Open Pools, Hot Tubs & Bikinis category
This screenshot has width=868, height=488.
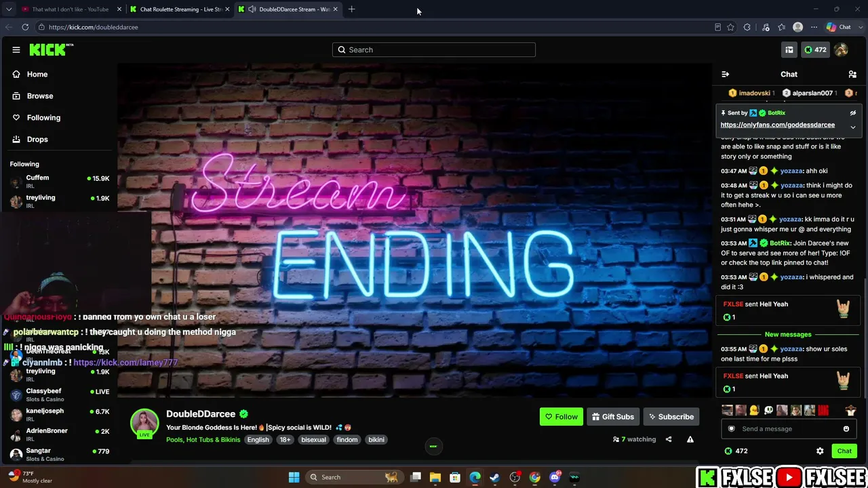point(203,440)
